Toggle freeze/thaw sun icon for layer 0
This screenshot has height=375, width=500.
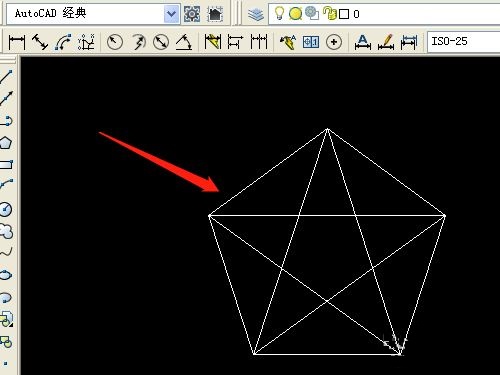coord(295,14)
